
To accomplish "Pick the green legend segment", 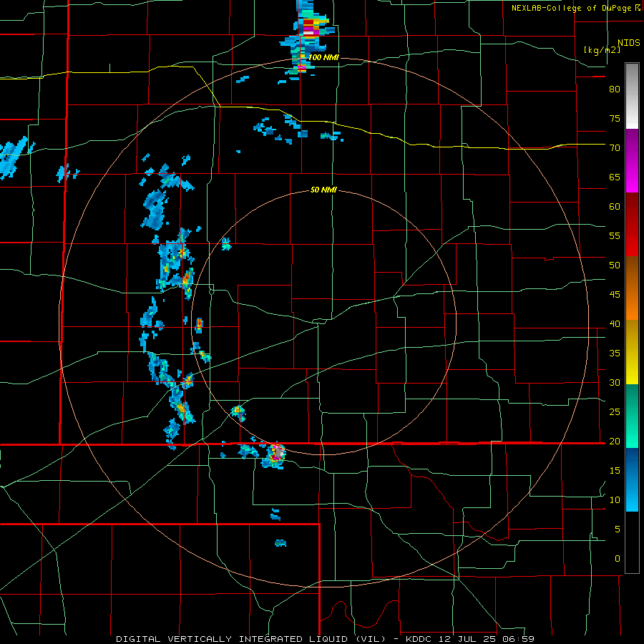I will [632, 416].
